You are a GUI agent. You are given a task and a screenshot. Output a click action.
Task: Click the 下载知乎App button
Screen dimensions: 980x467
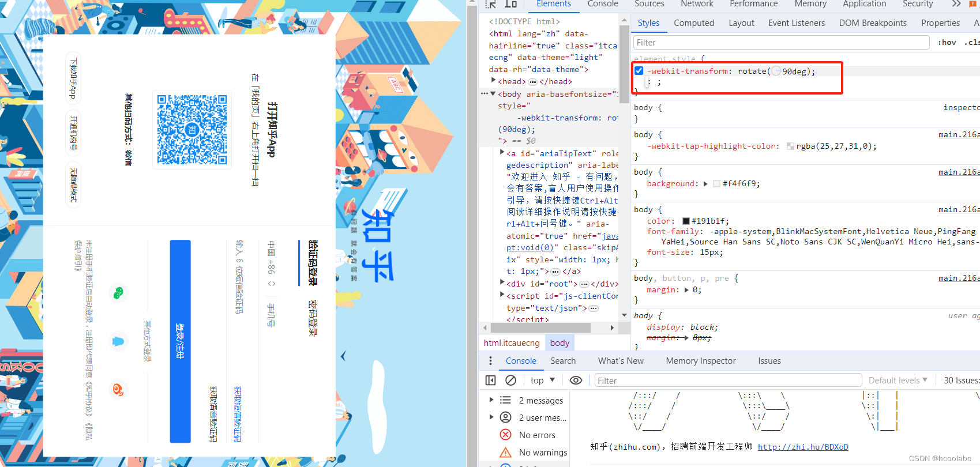pyautogui.click(x=73, y=78)
